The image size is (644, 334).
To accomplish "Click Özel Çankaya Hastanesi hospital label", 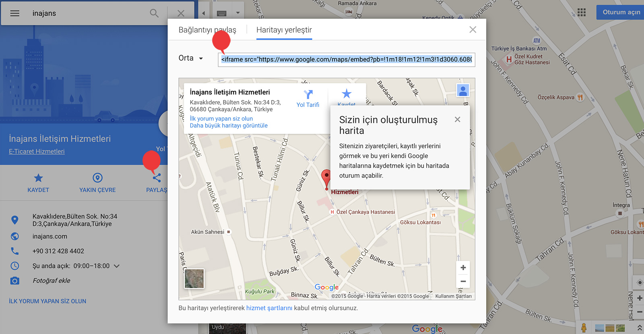I will (365, 212).
